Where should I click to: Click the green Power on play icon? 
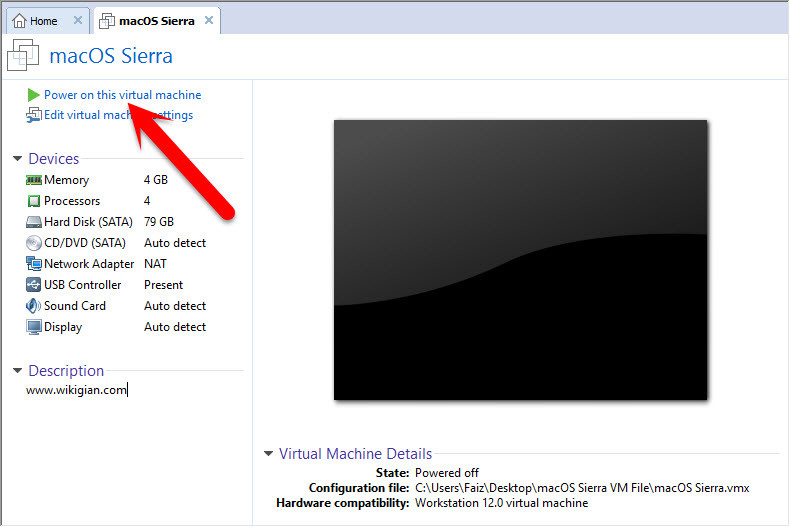coord(33,95)
